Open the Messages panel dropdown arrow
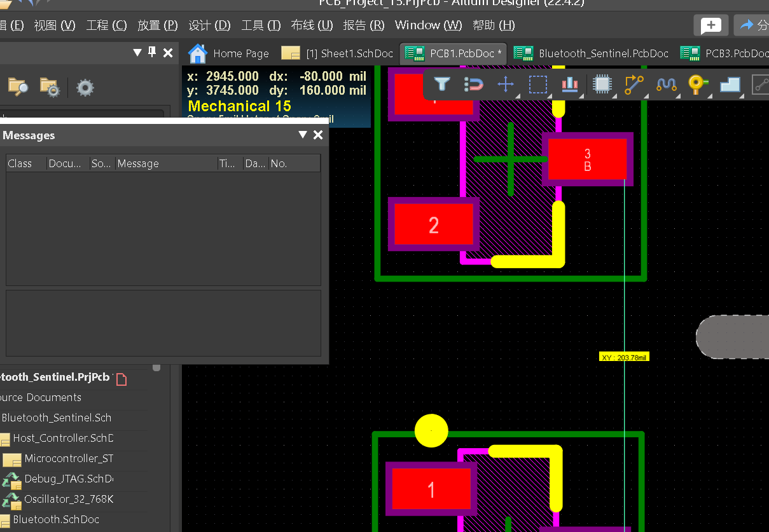The width and height of the screenshot is (769, 532). (303, 135)
